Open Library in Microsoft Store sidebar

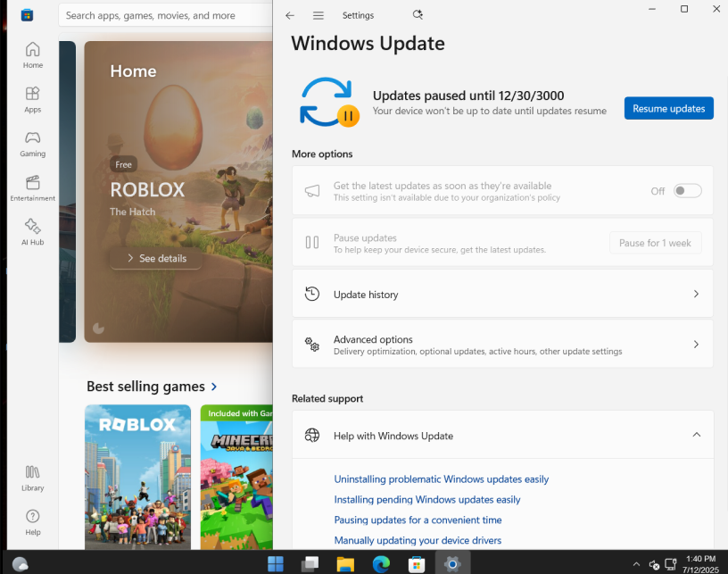pyautogui.click(x=32, y=478)
